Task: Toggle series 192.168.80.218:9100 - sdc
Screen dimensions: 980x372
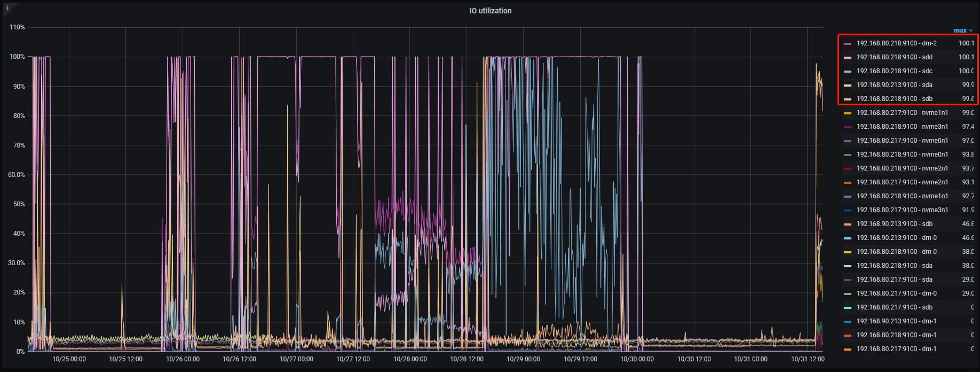Action: (x=894, y=71)
